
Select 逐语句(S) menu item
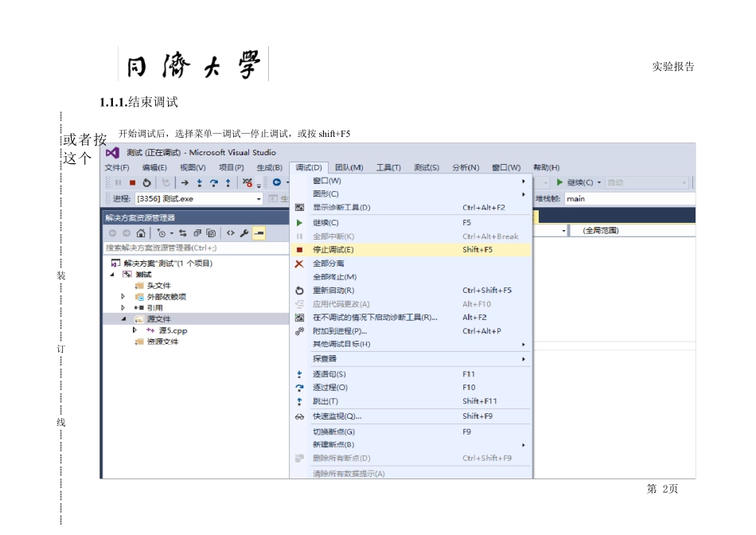pyautogui.click(x=411, y=374)
